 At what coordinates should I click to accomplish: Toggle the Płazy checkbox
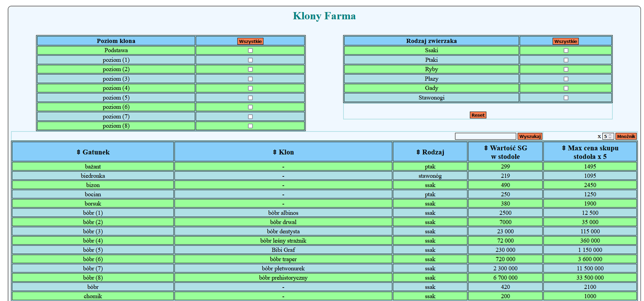click(566, 79)
